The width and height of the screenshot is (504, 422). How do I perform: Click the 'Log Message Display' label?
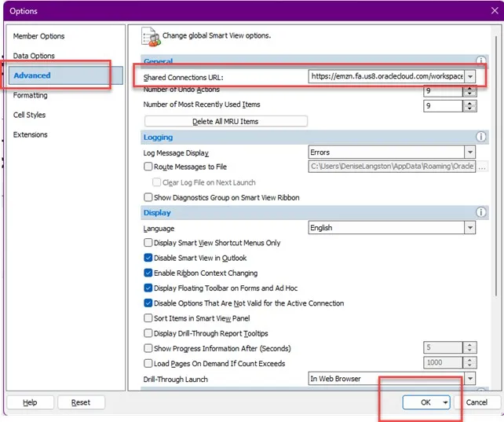(176, 152)
